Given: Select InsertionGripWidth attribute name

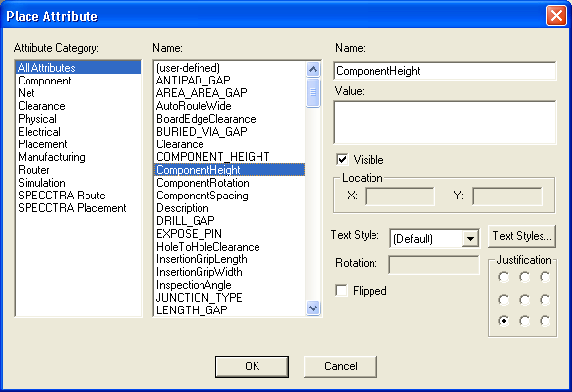Looking at the screenshot, I should click(x=230, y=272).
